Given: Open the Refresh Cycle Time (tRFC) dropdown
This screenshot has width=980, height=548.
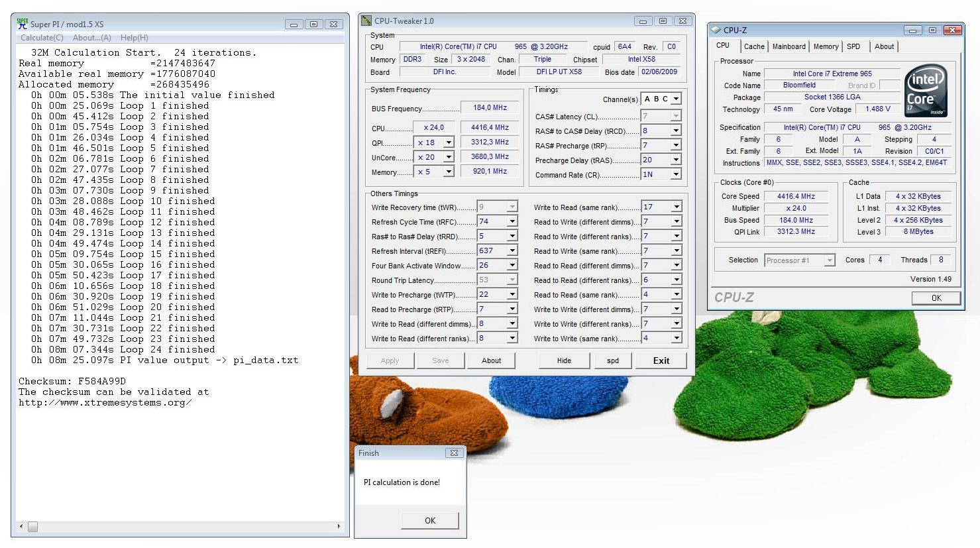Looking at the screenshot, I should point(512,222).
